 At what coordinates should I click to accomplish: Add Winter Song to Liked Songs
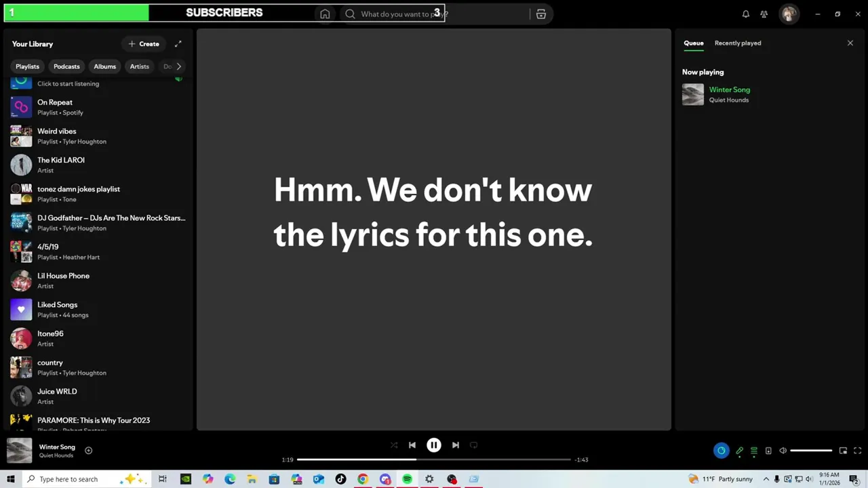88,451
